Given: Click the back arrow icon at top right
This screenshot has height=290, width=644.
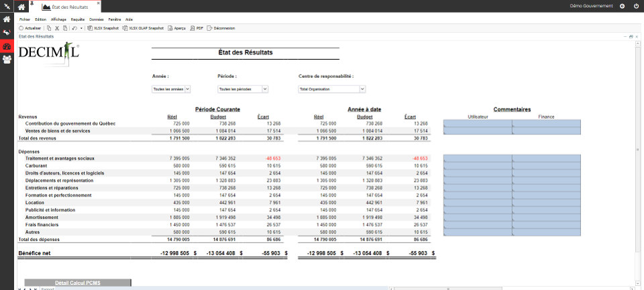Looking at the screenshot, I should (623, 6).
